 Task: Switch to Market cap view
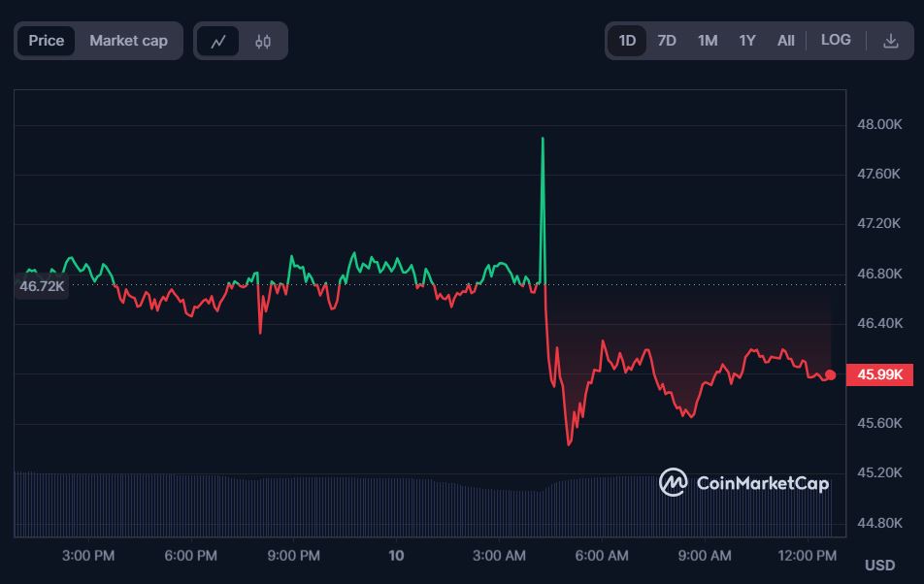coord(128,40)
